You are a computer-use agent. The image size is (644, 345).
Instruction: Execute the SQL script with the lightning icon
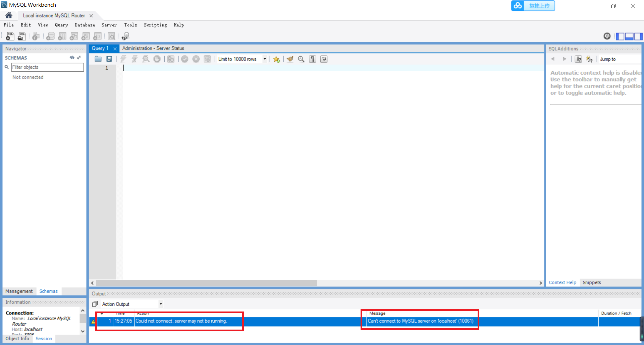point(123,59)
